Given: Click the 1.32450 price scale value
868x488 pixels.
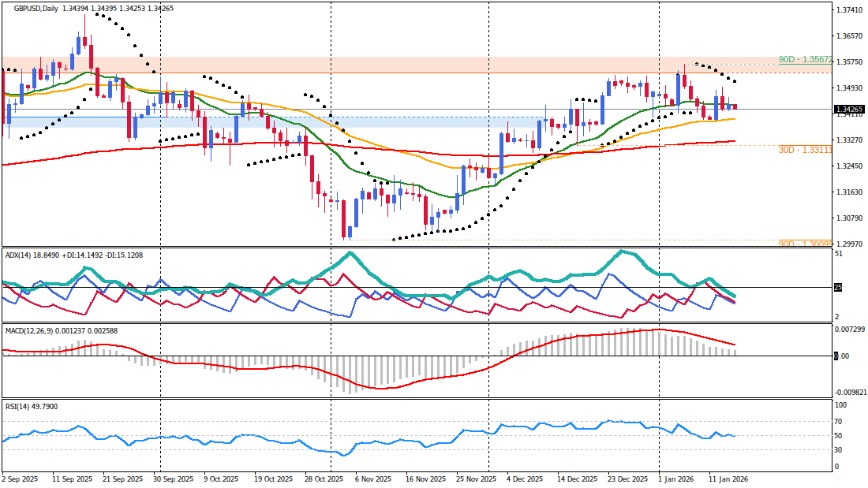Looking at the screenshot, I should tap(851, 166).
